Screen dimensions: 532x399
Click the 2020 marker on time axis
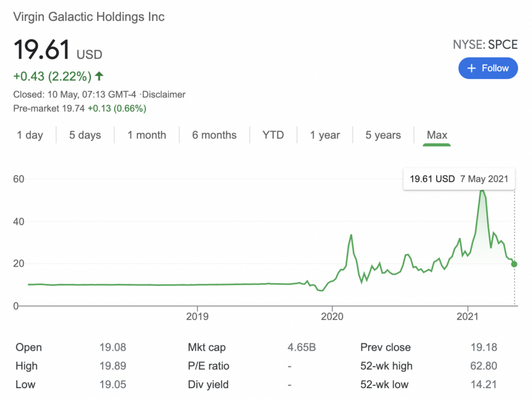pos(332,316)
